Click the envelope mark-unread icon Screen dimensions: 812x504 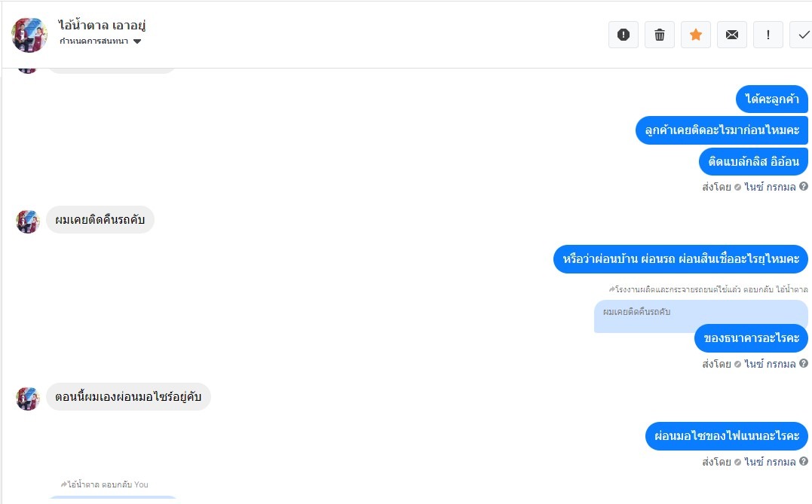coord(732,35)
